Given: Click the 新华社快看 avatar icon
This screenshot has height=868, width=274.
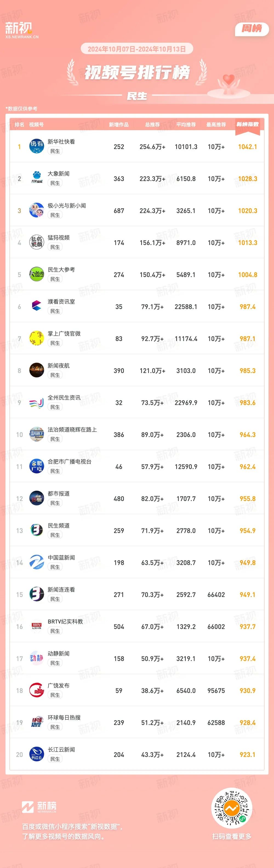Looking at the screenshot, I should [36, 146].
